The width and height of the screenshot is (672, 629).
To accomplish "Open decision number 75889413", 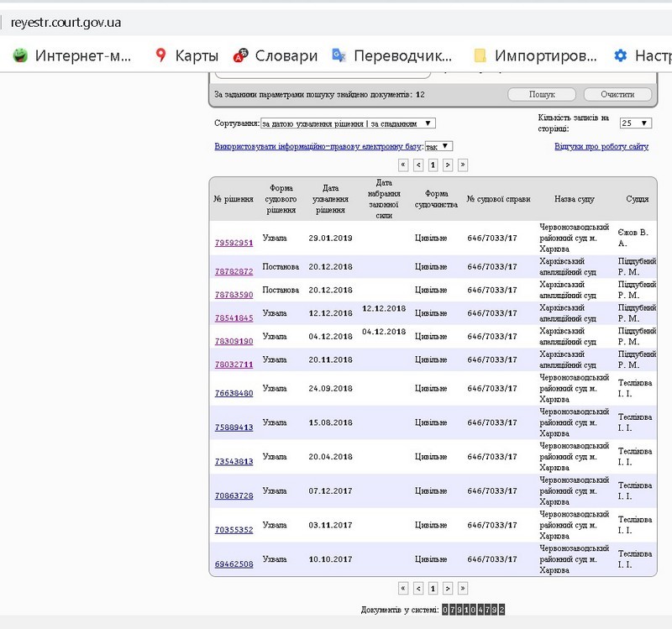I will [234, 427].
